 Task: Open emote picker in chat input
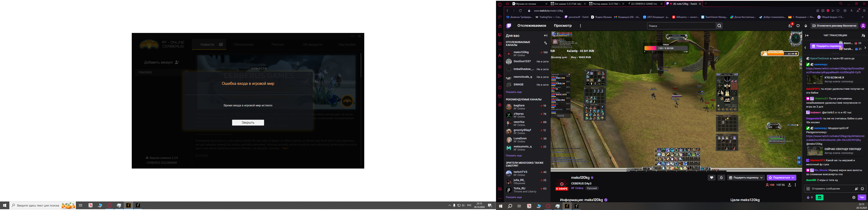862,189
